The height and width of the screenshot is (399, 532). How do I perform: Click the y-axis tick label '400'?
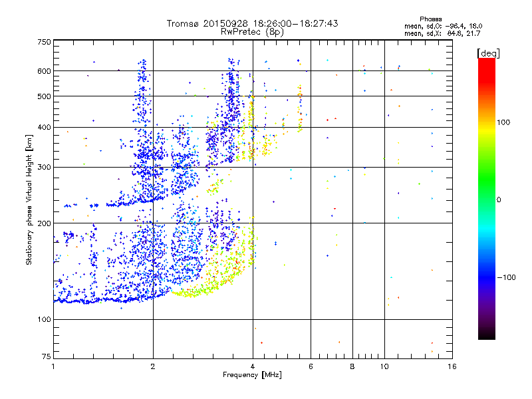point(44,128)
